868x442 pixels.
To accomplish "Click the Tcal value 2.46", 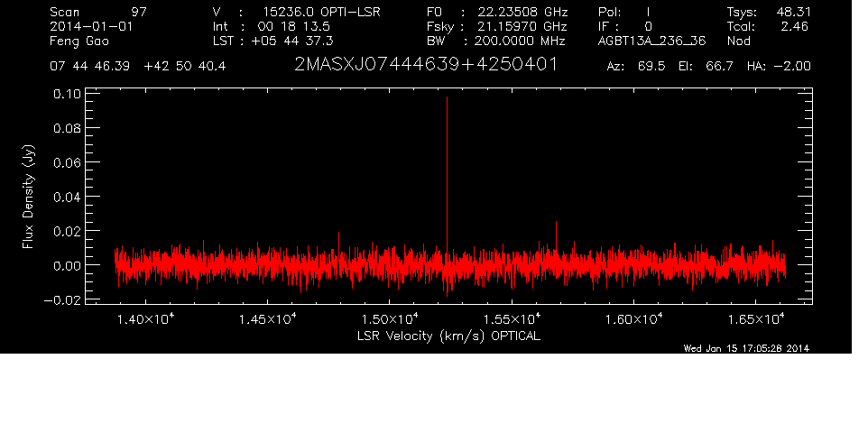I will pyautogui.click(x=794, y=27).
